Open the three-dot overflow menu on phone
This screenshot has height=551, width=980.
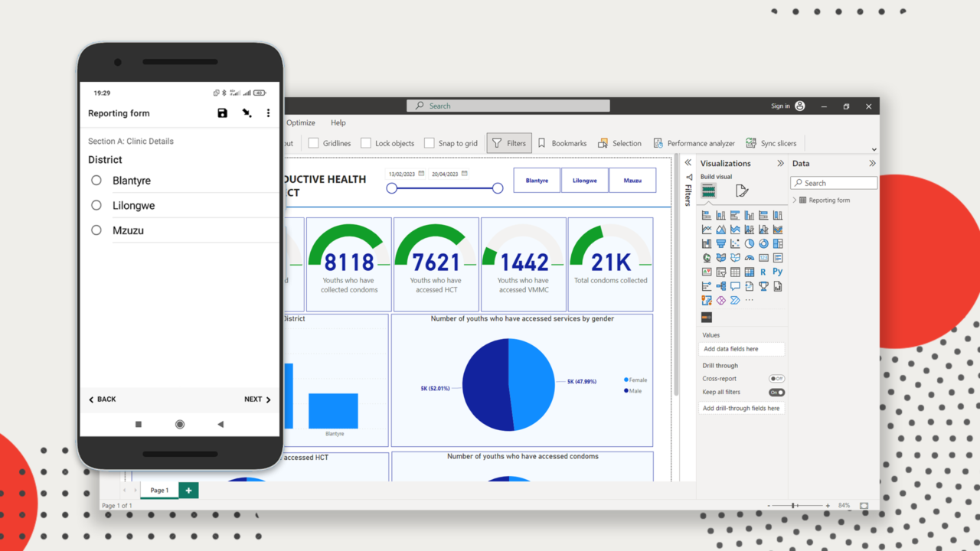268,113
